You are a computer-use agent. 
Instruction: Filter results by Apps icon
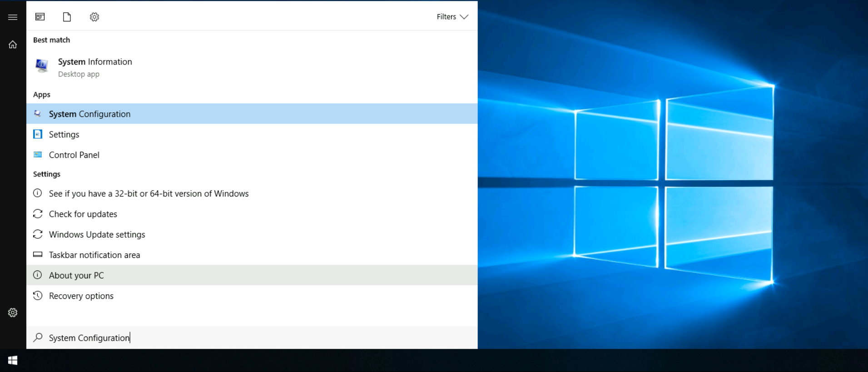pos(40,17)
